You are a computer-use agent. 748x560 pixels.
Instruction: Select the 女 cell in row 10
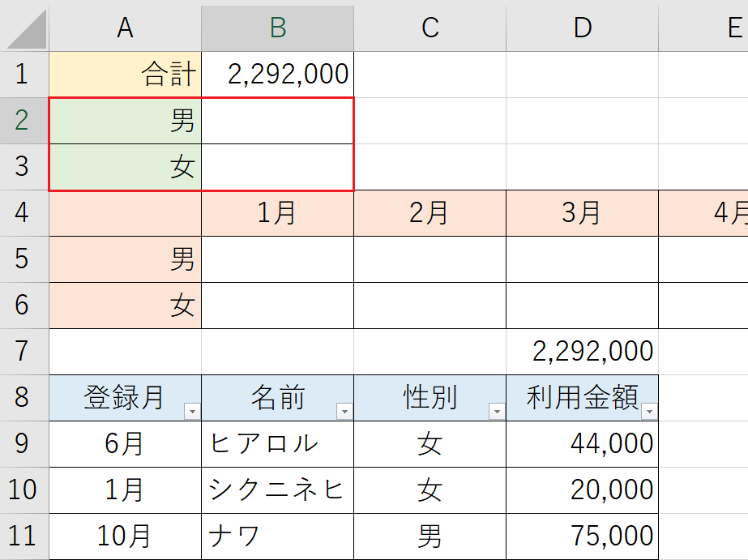(x=430, y=490)
